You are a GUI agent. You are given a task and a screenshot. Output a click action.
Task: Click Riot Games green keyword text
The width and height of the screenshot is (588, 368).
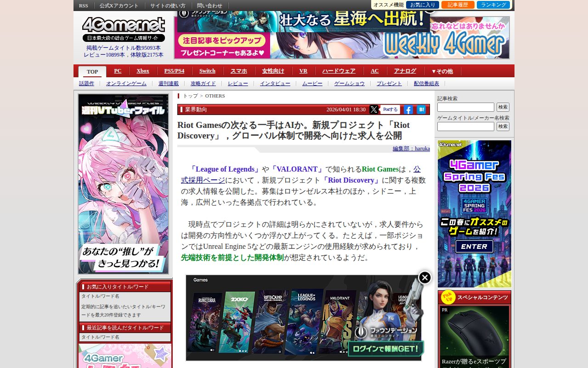click(x=380, y=169)
